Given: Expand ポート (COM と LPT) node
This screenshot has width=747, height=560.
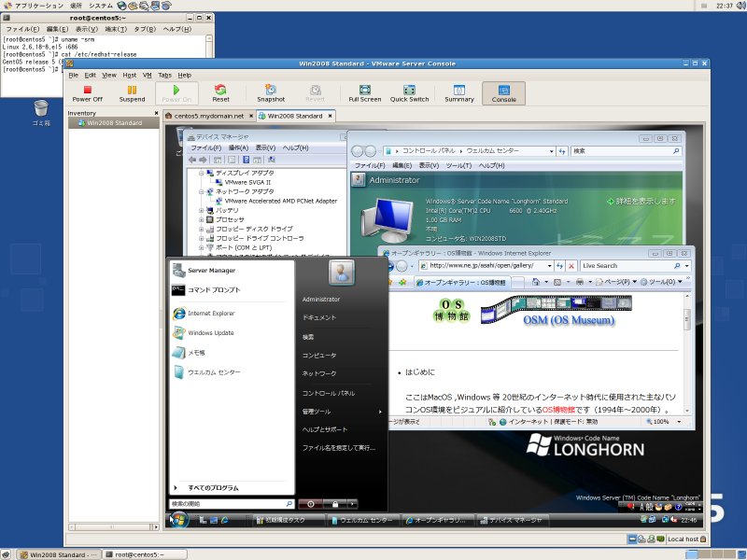Looking at the screenshot, I should pyautogui.click(x=201, y=247).
